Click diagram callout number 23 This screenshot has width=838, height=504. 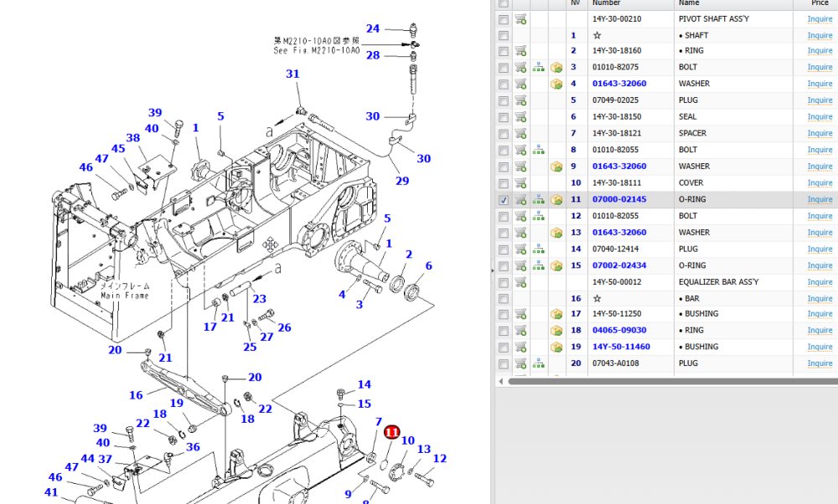tap(259, 299)
